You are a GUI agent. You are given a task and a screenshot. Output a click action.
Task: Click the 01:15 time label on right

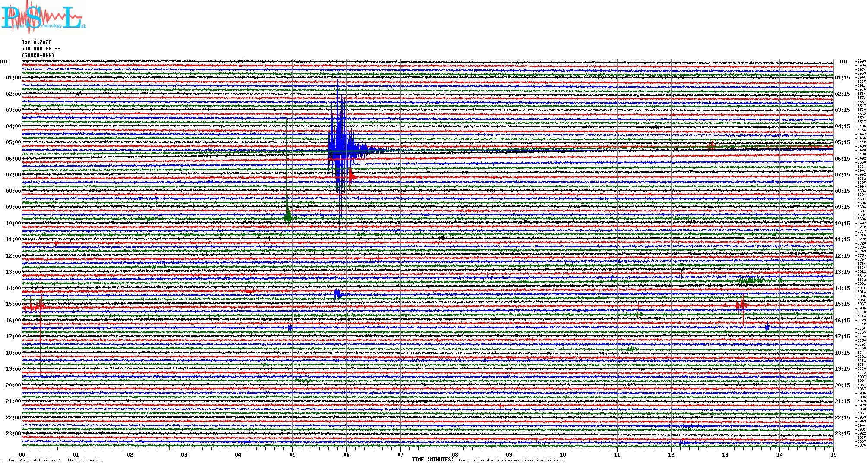(x=842, y=78)
